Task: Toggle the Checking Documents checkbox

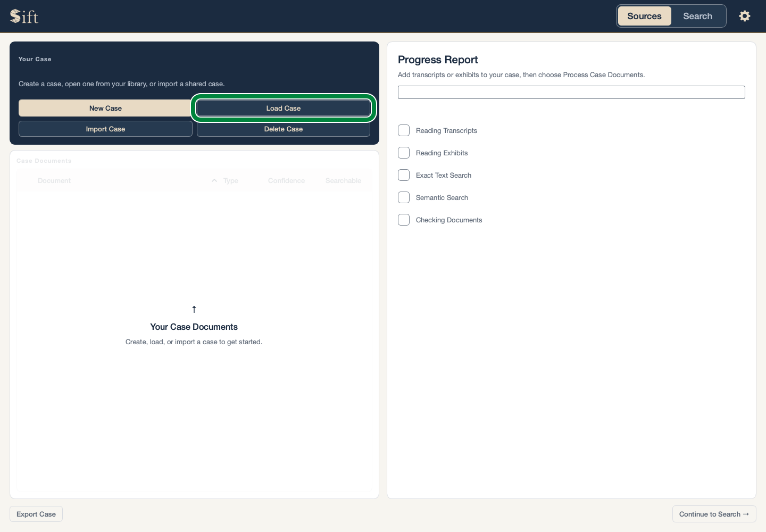Action: 404,220
